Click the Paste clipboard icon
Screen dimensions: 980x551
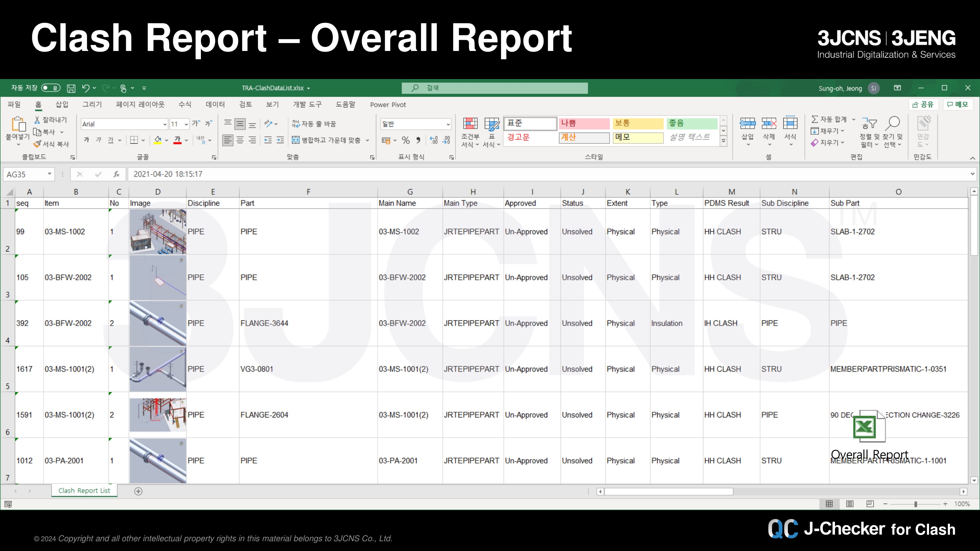click(x=18, y=124)
